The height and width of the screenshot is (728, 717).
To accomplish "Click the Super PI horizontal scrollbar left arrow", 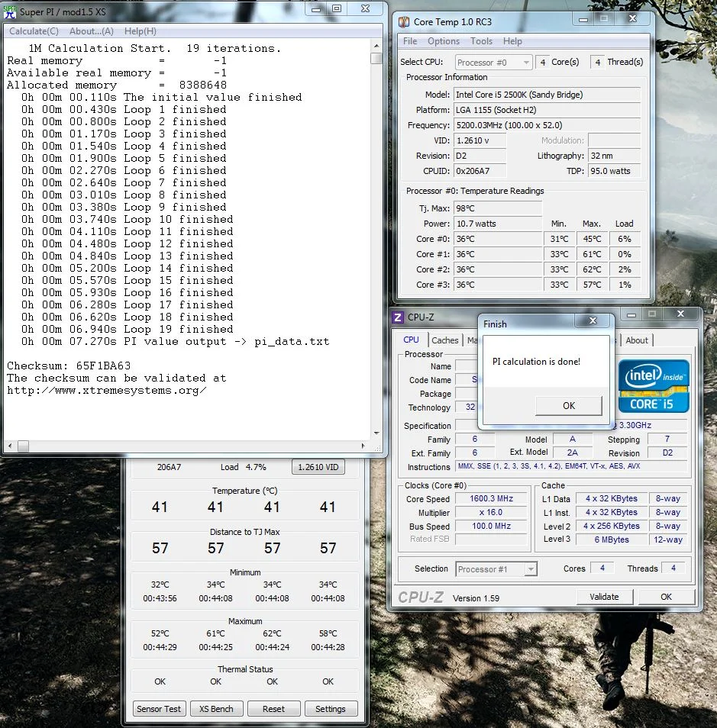I will [10, 446].
